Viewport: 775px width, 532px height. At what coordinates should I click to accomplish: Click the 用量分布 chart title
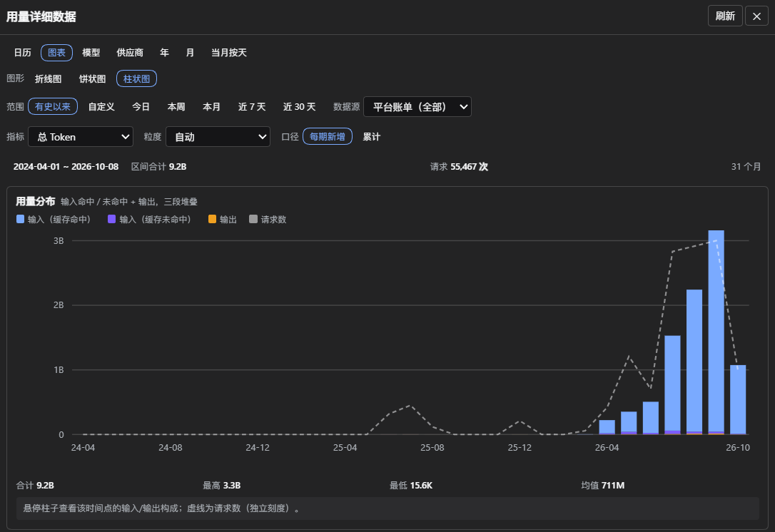pyautogui.click(x=35, y=201)
